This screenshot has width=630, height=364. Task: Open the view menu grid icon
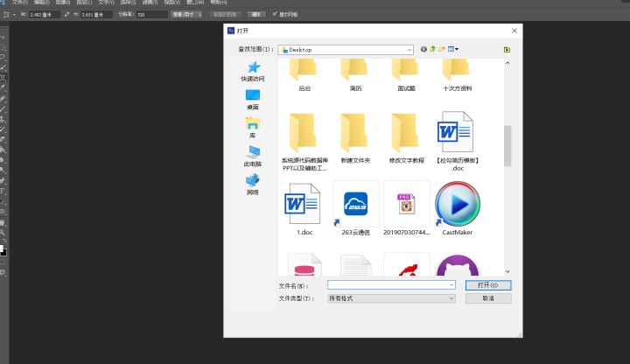[453, 49]
